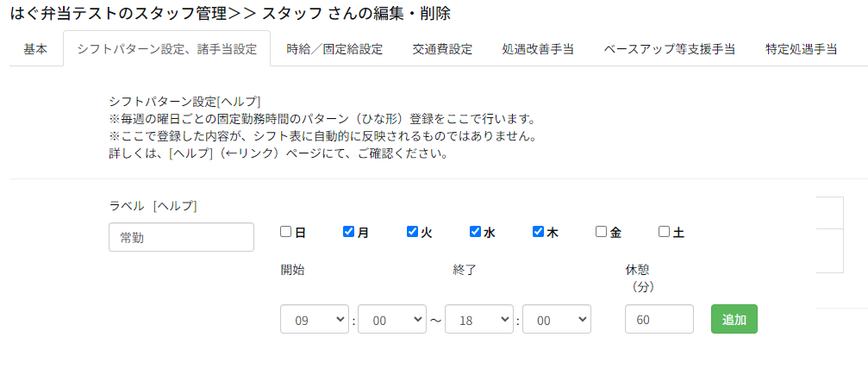
Task: Uncheck the 木 (Thursday) checkbox
Action: point(539,232)
